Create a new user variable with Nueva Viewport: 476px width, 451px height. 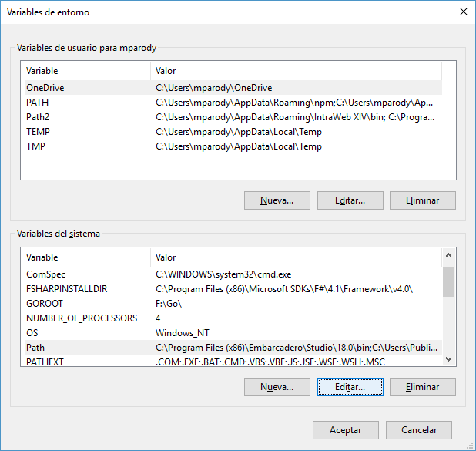click(x=277, y=200)
